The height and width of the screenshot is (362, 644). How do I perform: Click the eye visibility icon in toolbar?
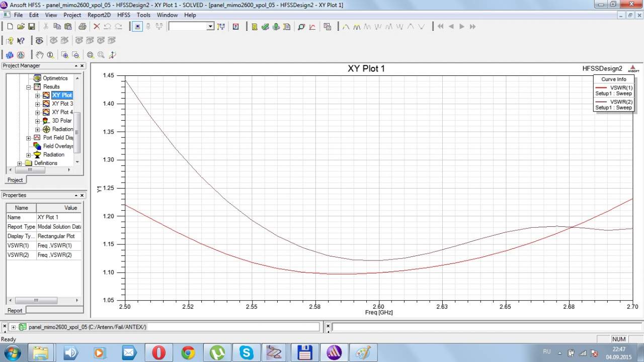(x=39, y=41)
